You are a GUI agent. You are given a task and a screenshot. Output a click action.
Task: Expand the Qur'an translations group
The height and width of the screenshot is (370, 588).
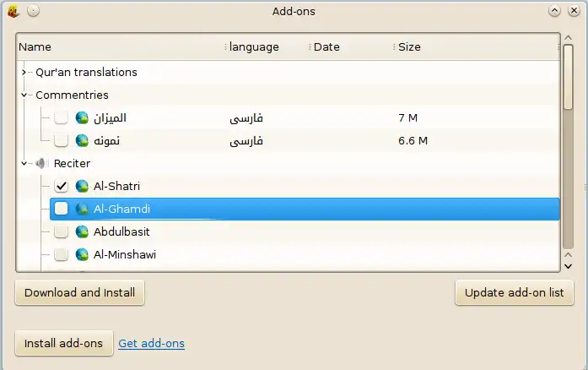(24, 73)
